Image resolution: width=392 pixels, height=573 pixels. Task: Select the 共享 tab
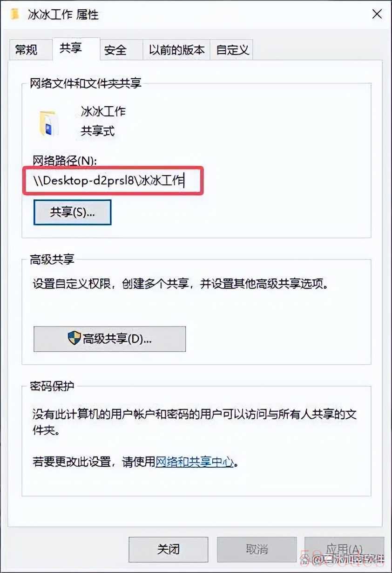(x=71, y=48)
